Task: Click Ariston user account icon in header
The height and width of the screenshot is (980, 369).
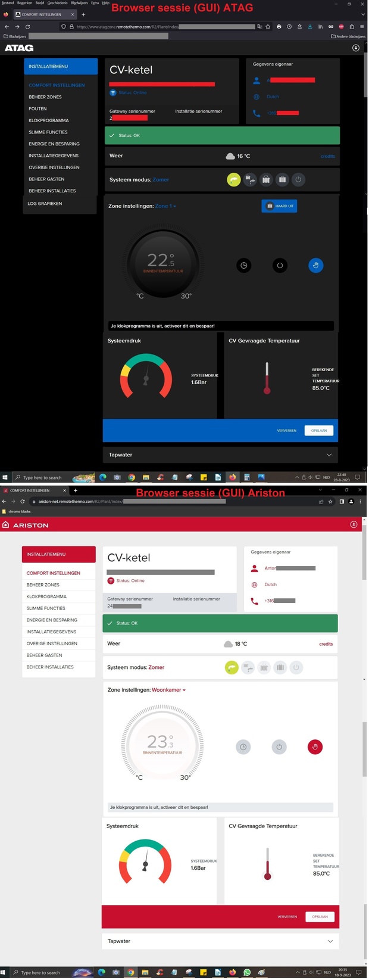Action: tap(354, 525)
